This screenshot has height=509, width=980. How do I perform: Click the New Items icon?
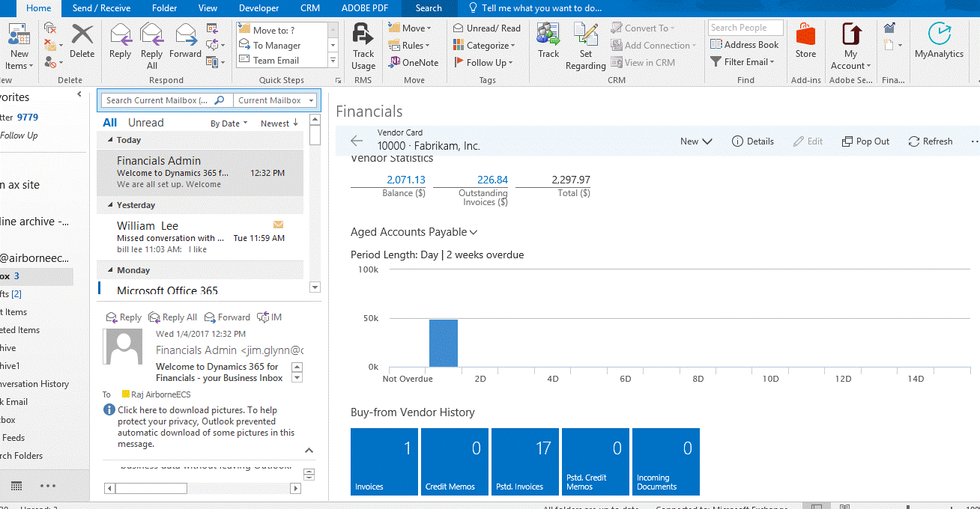19,35
